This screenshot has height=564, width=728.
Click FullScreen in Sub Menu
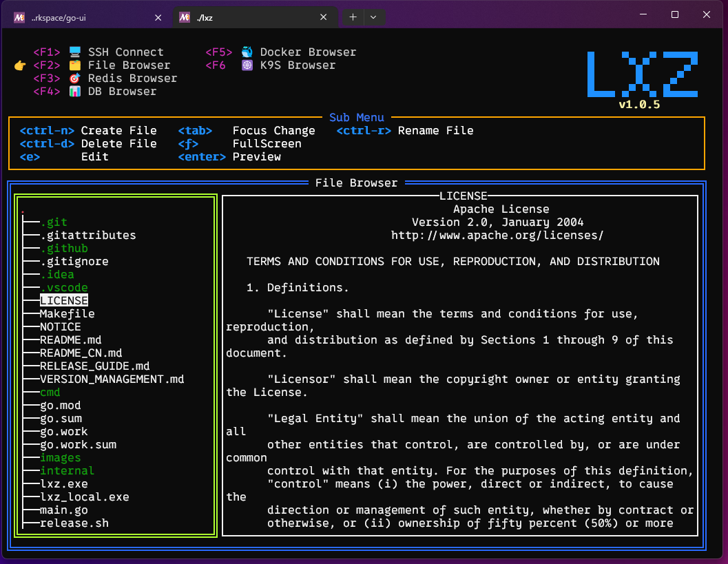(267, 143)
